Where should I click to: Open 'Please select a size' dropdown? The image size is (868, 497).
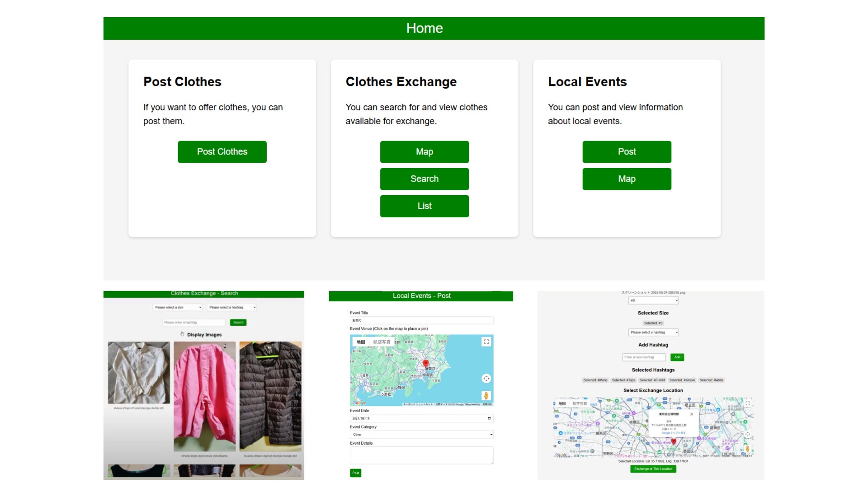click(178, 307)
